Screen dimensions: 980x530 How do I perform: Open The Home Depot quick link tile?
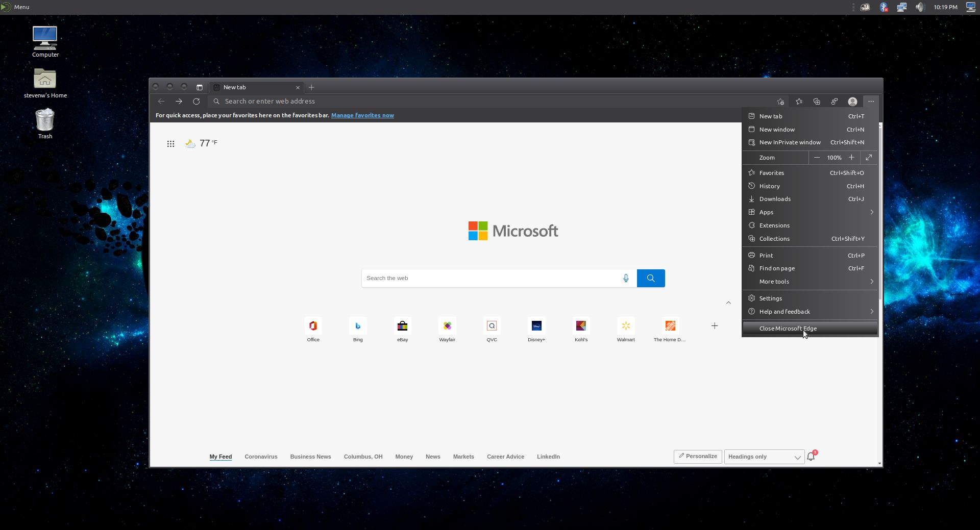tap(670, 330)
